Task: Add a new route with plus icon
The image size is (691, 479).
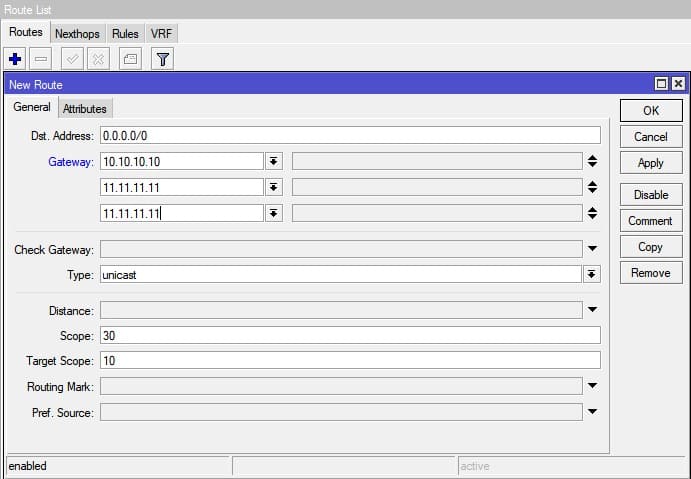Action: coord(15,59)
